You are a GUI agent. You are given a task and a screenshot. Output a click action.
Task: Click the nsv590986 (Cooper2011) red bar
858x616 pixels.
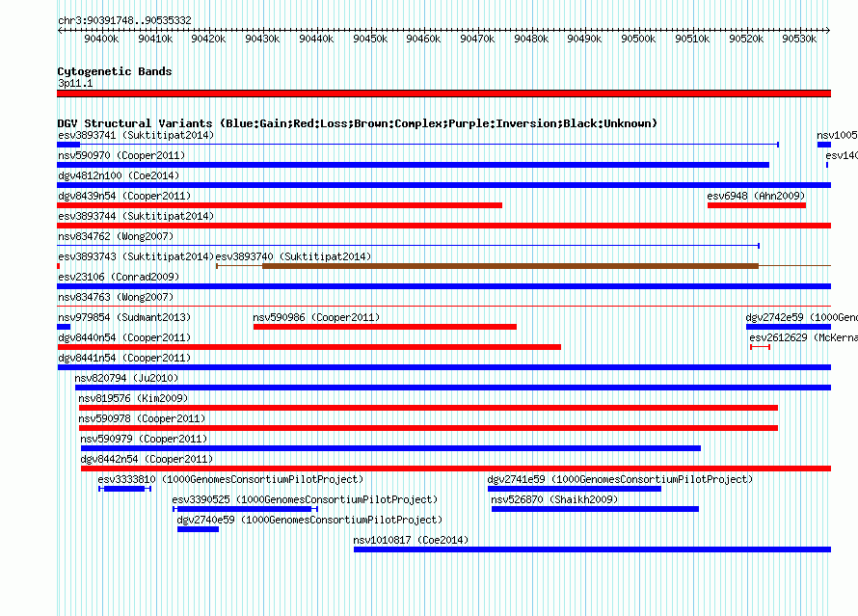(x=385, y=327)
